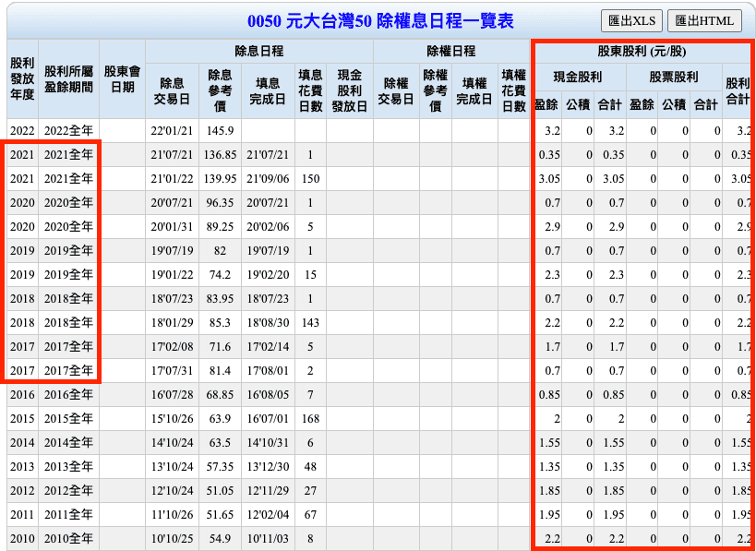Click the ex-dividend date 21'07/21 in column 除息交易日
The width and height of the screenshot is (756, 551).
click(x=172, y=155)
